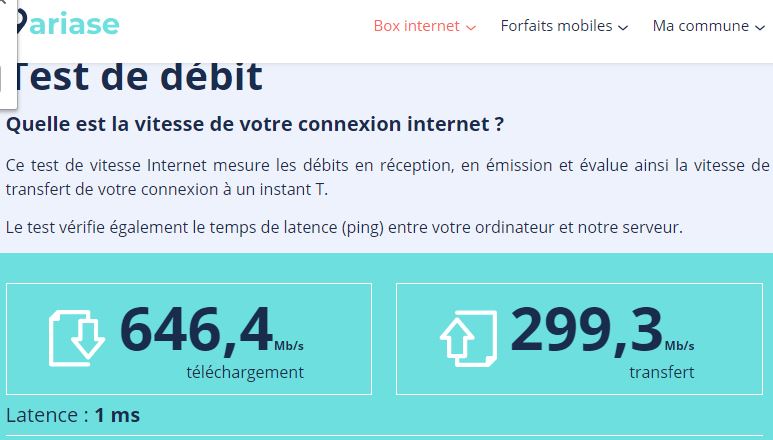The width and height of the screenshot is (773, 440).
Task: Open the Forfaits mobiles menu
Action: (556, 26)
